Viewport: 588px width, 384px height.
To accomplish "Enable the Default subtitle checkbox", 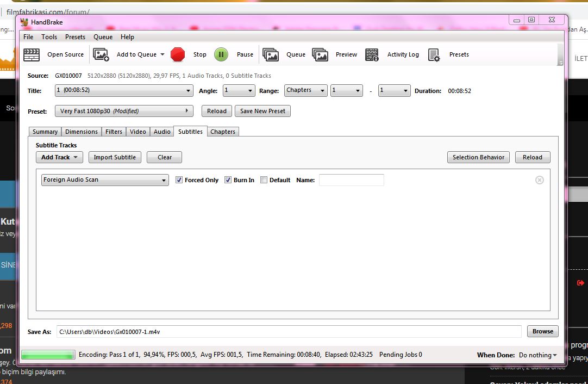I will 264,180.
